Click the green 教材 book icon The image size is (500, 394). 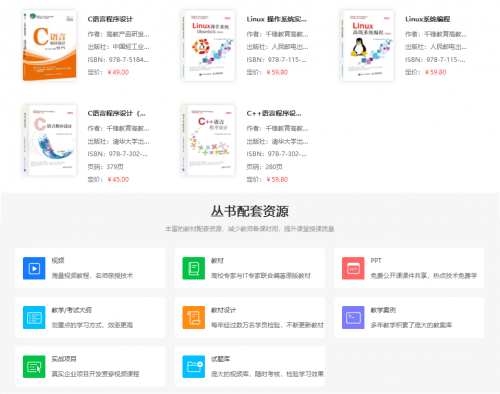click(x=194, y=268)
